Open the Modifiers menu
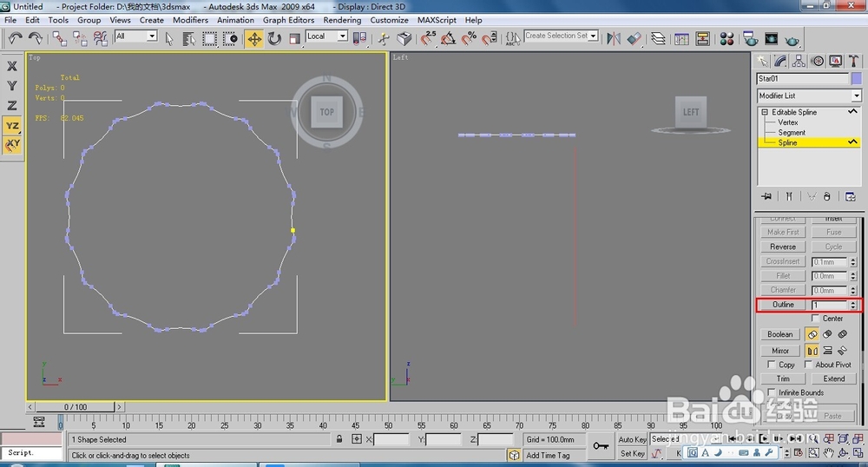The image size is (868, 467). click(190, 20)
